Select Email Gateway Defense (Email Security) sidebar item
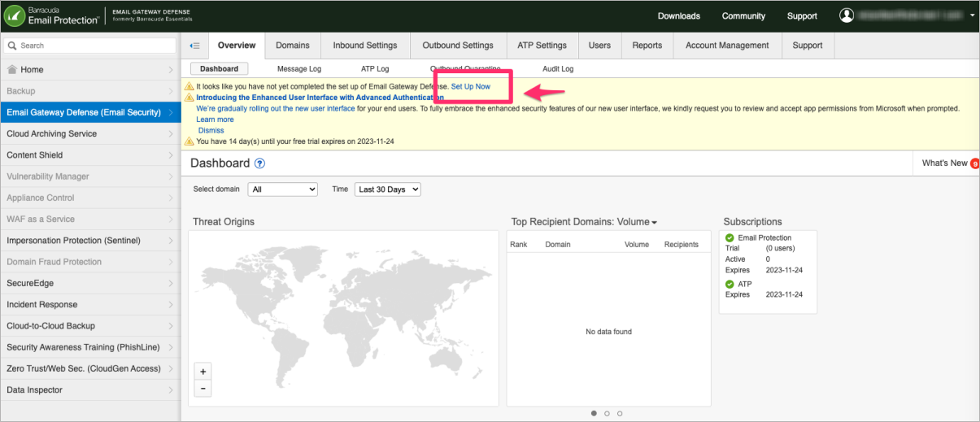 (90, 112)
